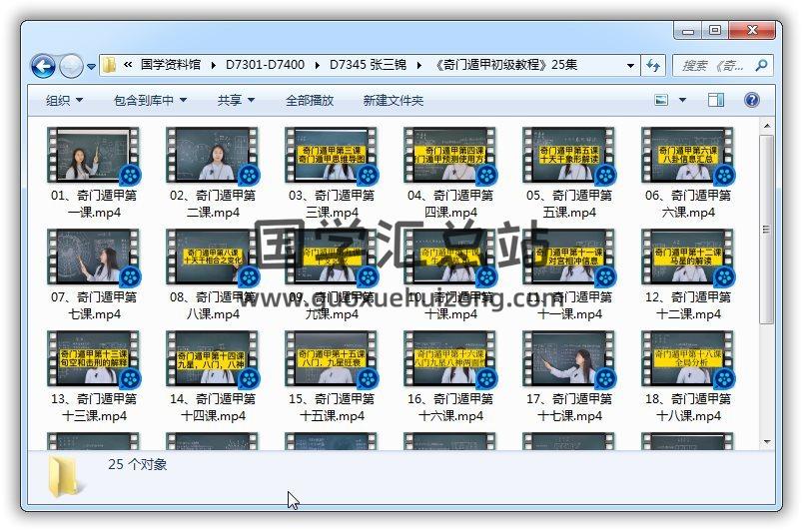
Task: Open the Help question mark icon
Action: pos(752,100)
